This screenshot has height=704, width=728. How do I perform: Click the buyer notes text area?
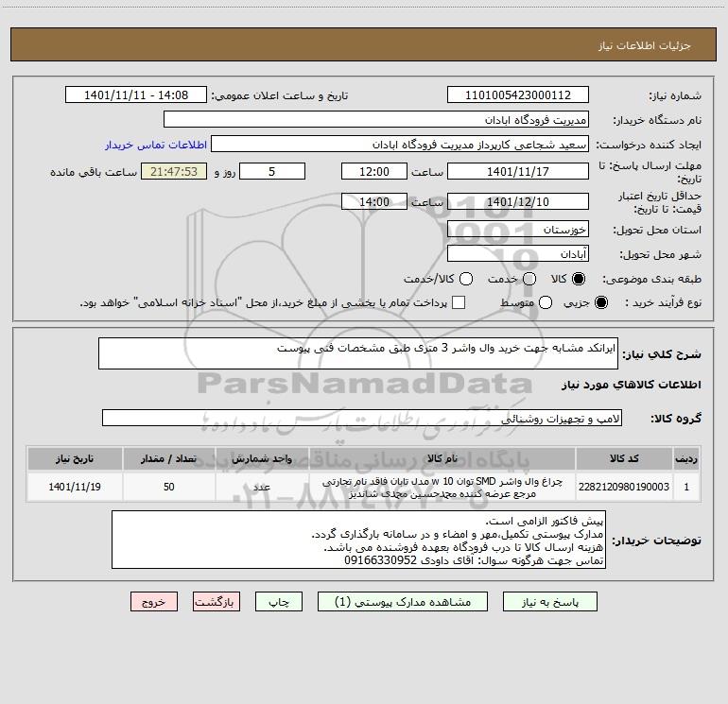[x=358, y=540]
